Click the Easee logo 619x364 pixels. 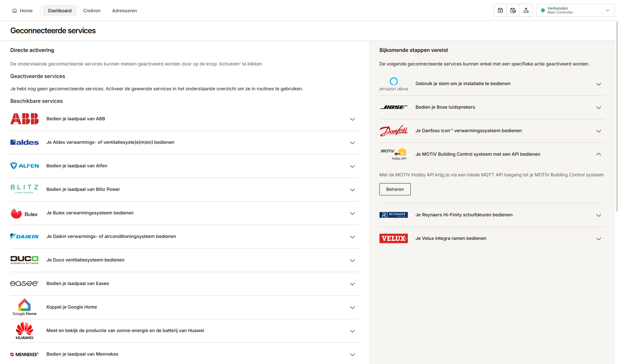[x=25, y=283]
